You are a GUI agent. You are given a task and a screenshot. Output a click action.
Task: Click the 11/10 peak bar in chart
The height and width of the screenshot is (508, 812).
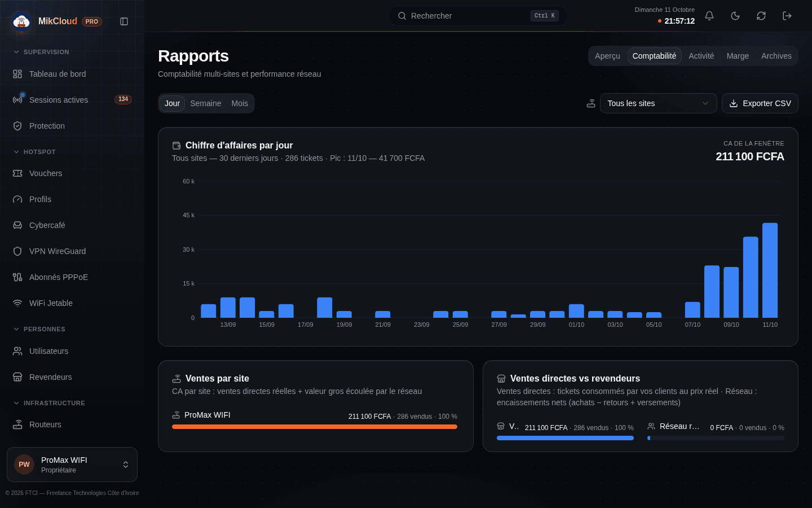(770, 270)
